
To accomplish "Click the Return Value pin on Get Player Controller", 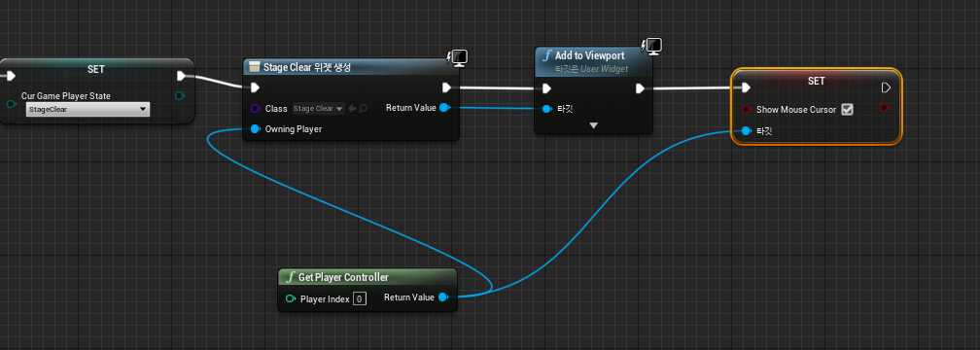I will (442, 297).
